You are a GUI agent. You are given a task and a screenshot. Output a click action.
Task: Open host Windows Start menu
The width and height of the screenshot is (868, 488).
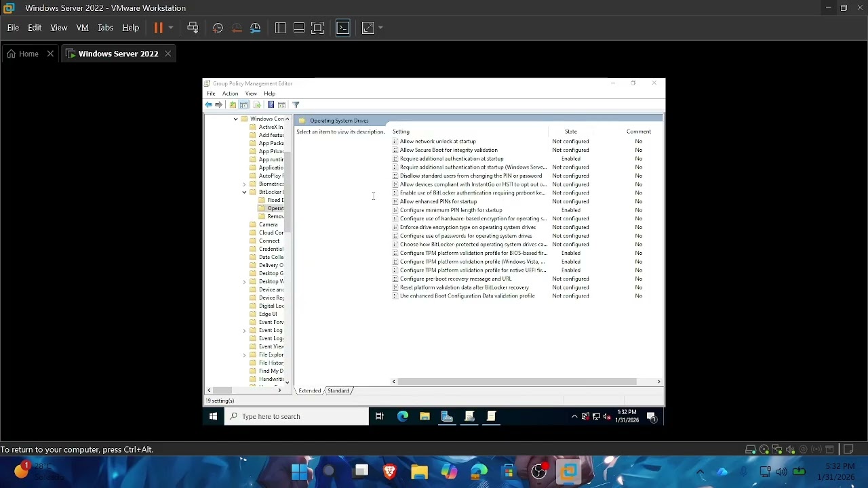click(x=299, y=471)
